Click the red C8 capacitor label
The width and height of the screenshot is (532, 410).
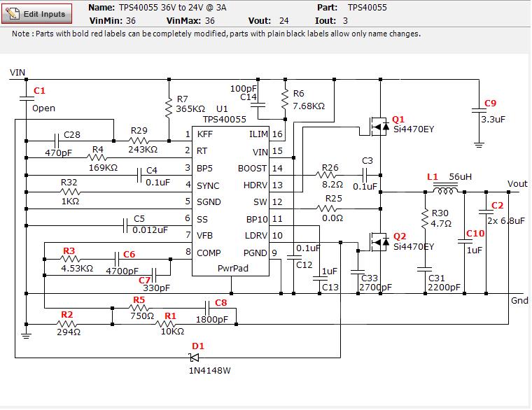point(221,303)
